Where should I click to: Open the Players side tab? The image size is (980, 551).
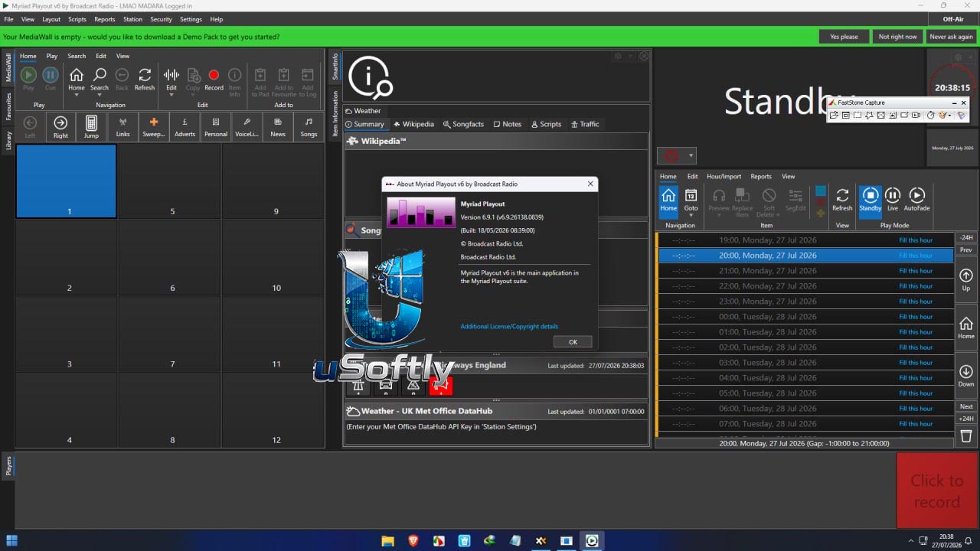tap(8, 466)
